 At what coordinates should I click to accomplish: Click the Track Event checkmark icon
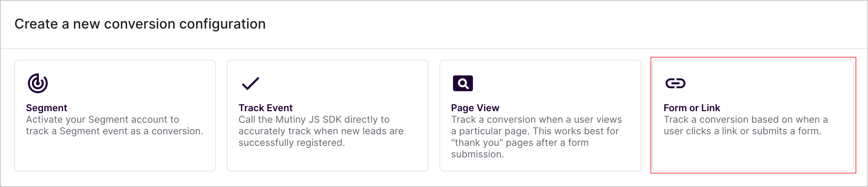pyautogui.click(x=250, y=83)
